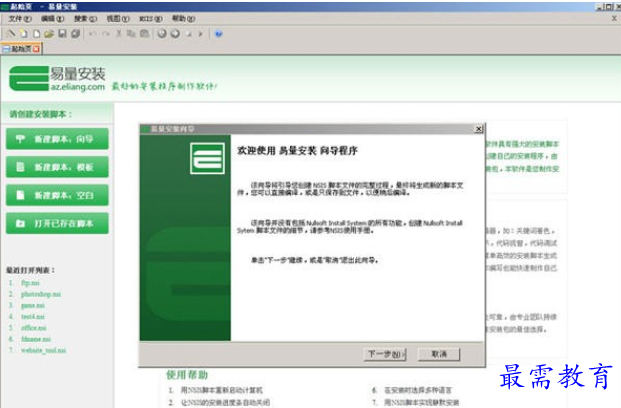Click the save floppy disk toolbar icon
This screenshot has height=408, width=621.
[62, 34]
